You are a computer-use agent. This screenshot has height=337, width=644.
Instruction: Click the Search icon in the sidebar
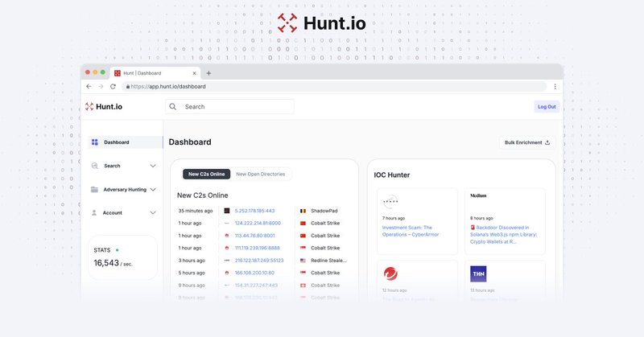click(x=95, y=166)
